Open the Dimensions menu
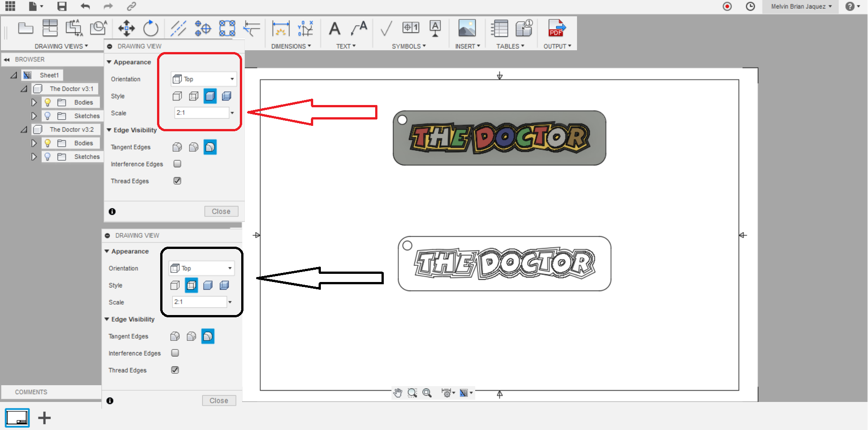 pos(292,46)
